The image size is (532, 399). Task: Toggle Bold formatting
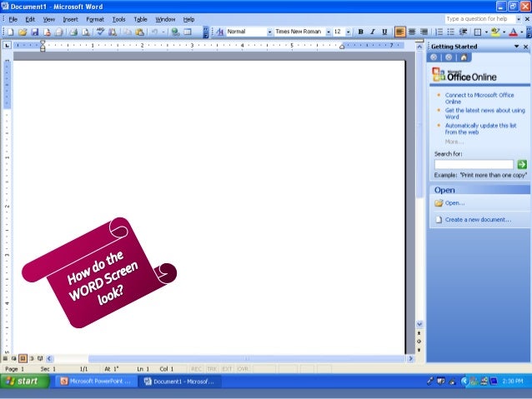coord(361,32)
